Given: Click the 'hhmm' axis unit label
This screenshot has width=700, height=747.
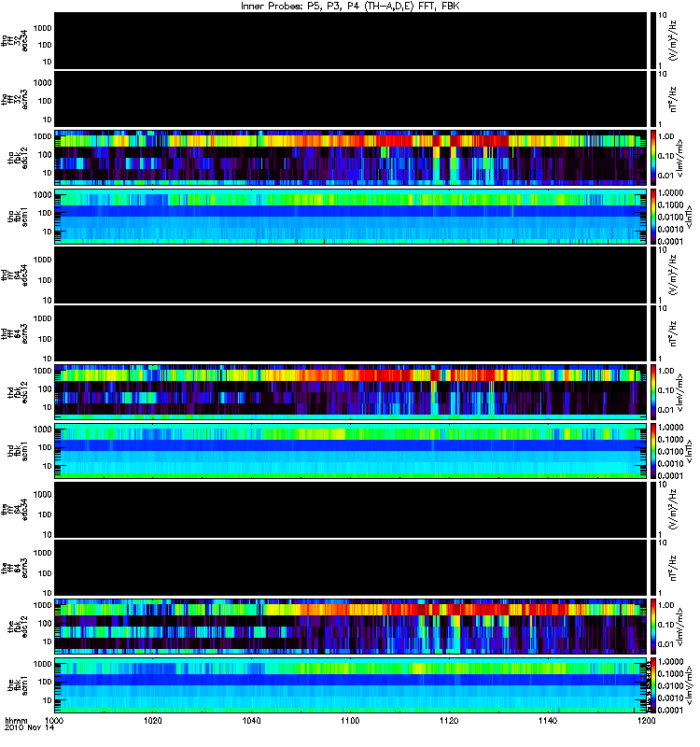Looking at the screenshot, I should pyautogui.click(x=17, y=720).
